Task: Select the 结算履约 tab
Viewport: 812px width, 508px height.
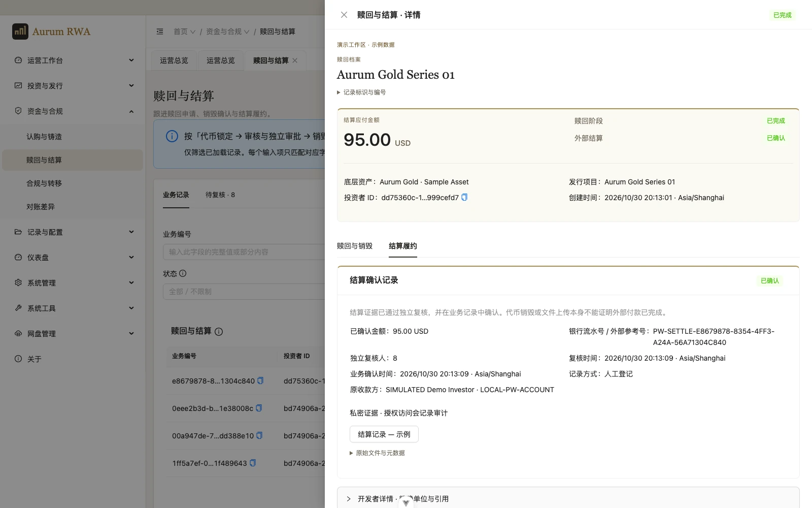Action: (403, 246)
